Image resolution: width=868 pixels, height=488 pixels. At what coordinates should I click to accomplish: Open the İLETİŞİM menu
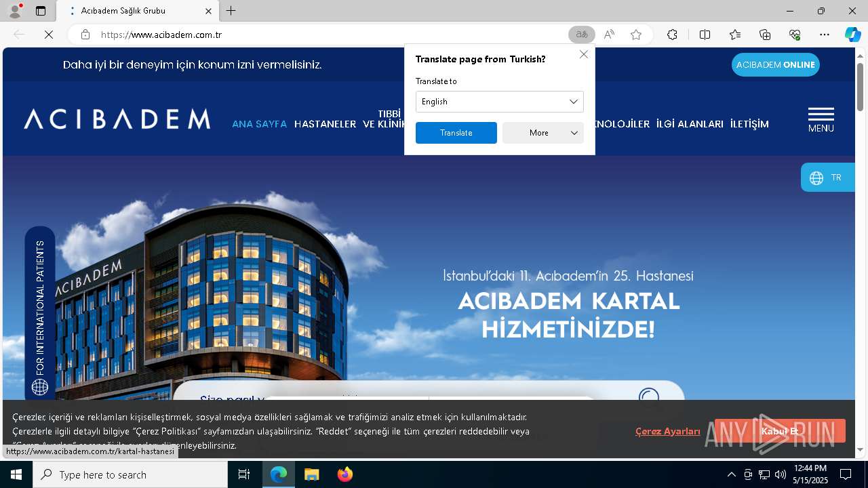click(749, 124)
